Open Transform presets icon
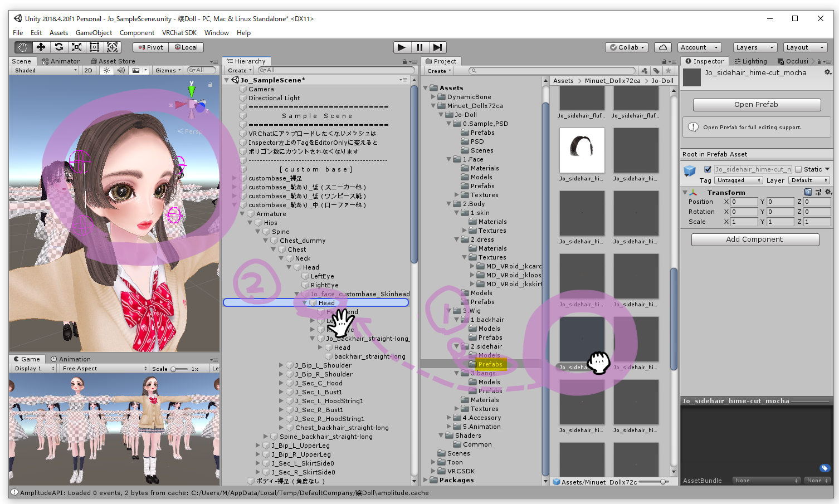Screen dimensions: 839x504 coord(818,192)
